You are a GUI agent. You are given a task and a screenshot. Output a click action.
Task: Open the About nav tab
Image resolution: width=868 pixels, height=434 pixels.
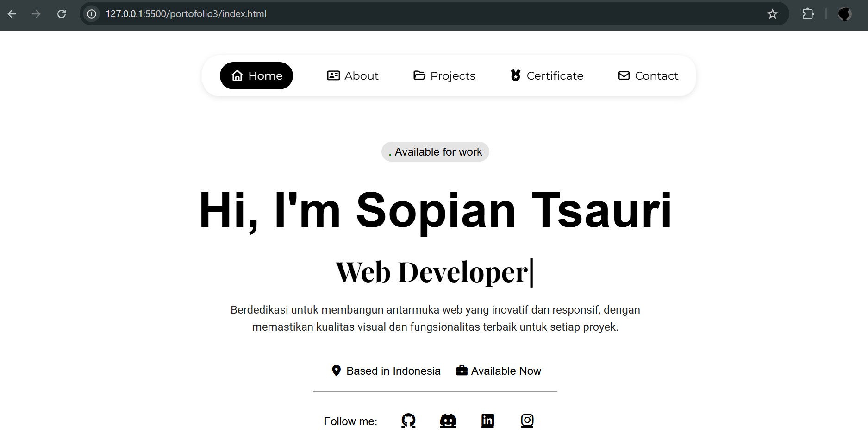[x=353, y=75]
